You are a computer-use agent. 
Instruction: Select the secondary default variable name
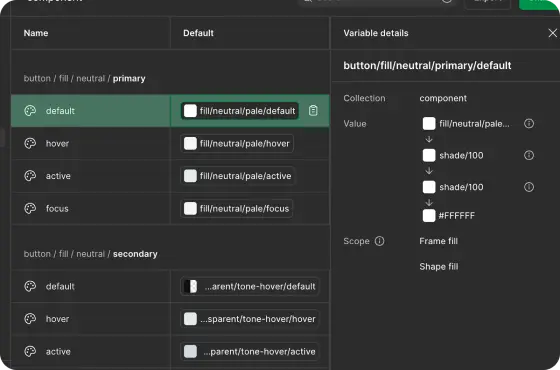pyautogui.click(x=60, y=286)
